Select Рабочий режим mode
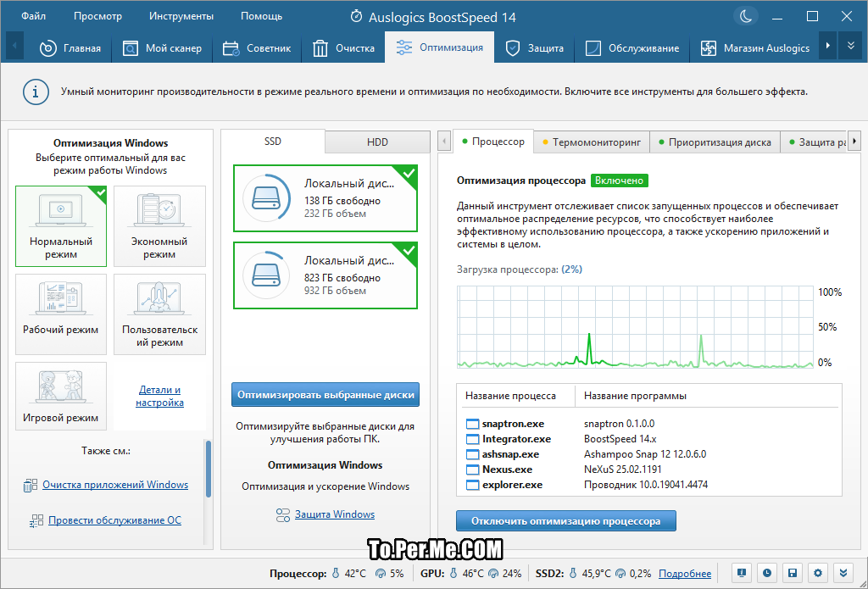This screenshot has width=868, height=589. (61, 314)
